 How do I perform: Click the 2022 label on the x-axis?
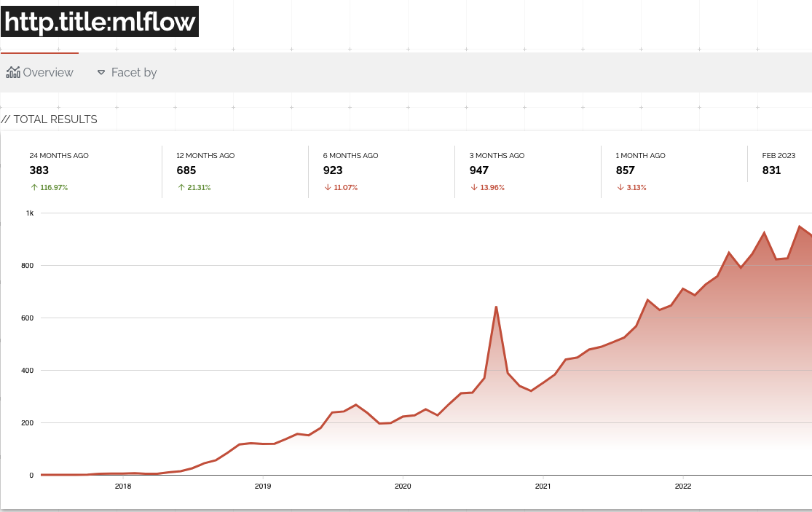[x=682, y=486]
